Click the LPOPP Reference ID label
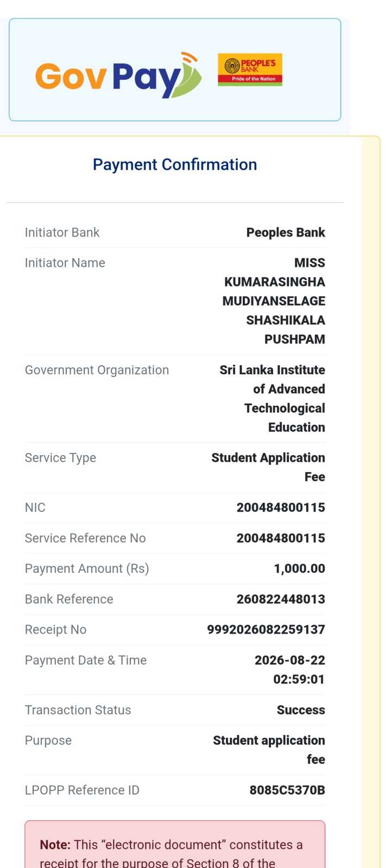The width and height of the screenshot is (391, 868). click(x=82, y=790)
